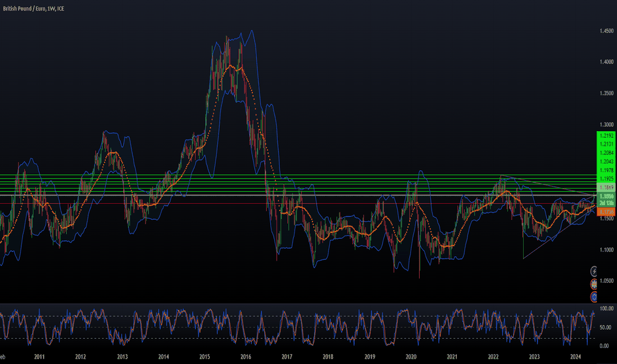
Task: Click the 2021 label on the time axis
Action: click(452, 357)
